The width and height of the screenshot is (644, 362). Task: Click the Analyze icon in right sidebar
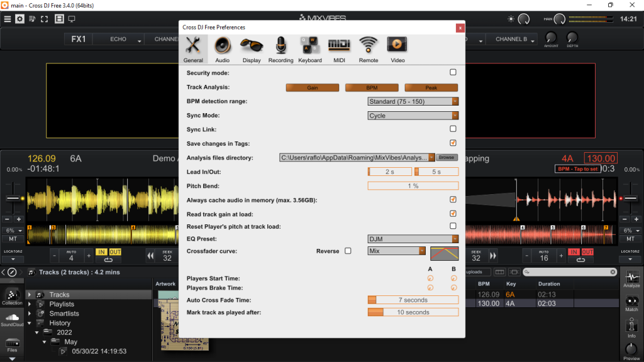[631, 278]
